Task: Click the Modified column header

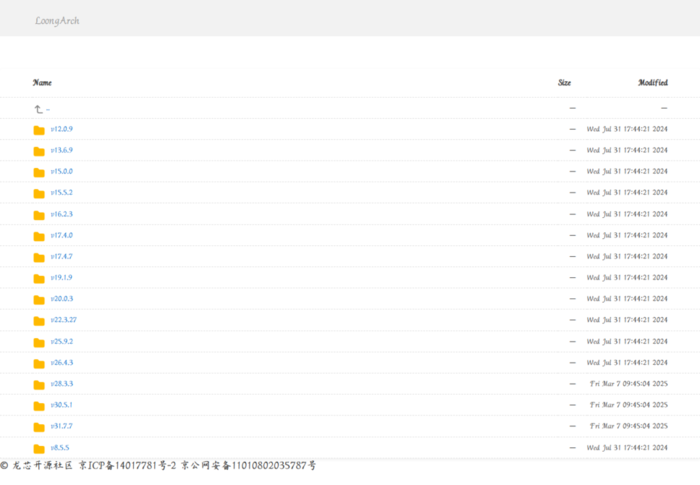Action: tap(653, 83)
